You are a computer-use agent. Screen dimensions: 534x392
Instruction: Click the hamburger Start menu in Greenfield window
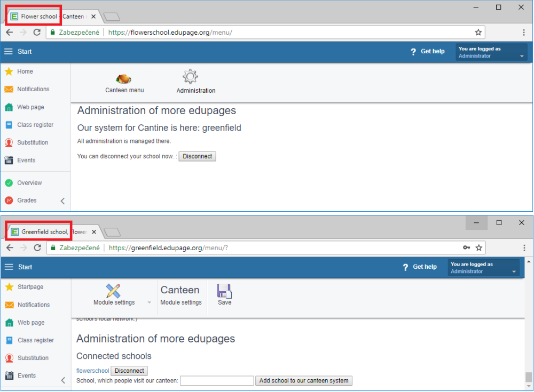click(x=9, y=267)
